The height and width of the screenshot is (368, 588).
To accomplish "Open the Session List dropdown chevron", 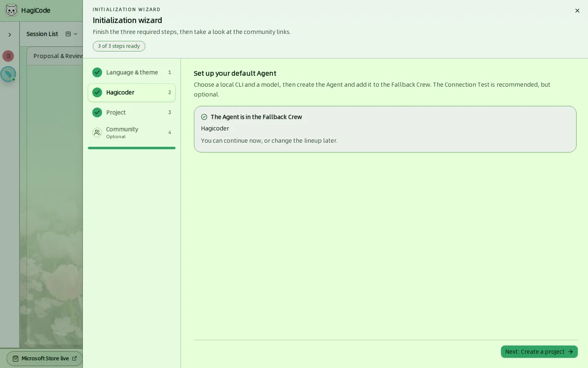I will [76, 34].
